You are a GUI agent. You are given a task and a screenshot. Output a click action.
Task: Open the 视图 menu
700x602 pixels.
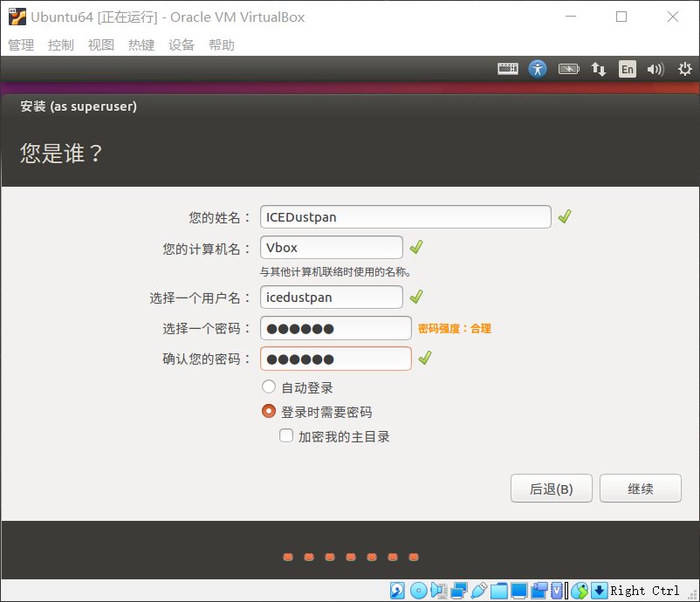pos(101,44)
